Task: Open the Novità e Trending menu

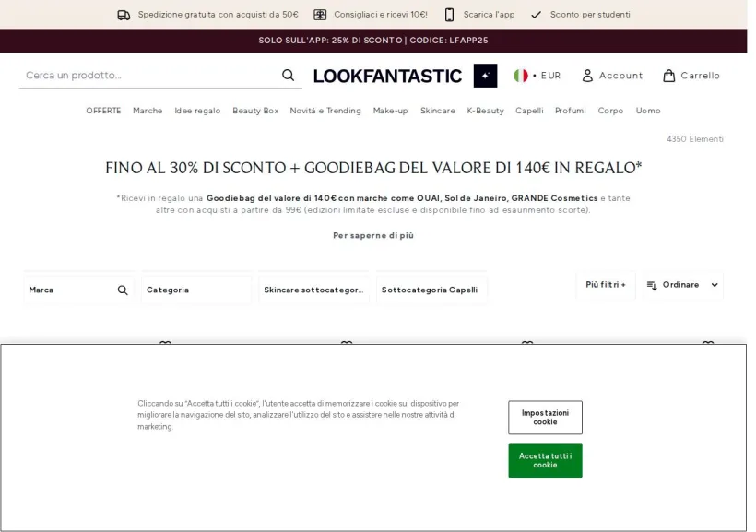Action: point(325,111)
